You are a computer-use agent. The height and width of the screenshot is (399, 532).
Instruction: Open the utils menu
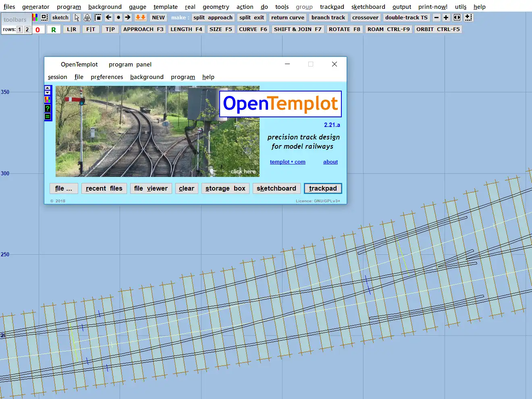click(461, 7)
